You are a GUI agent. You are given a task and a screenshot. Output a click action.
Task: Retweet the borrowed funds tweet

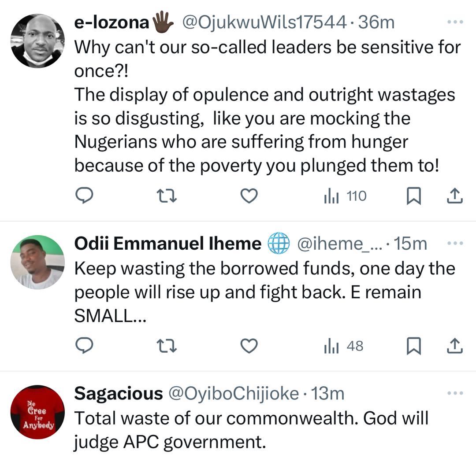click(167, 346)
